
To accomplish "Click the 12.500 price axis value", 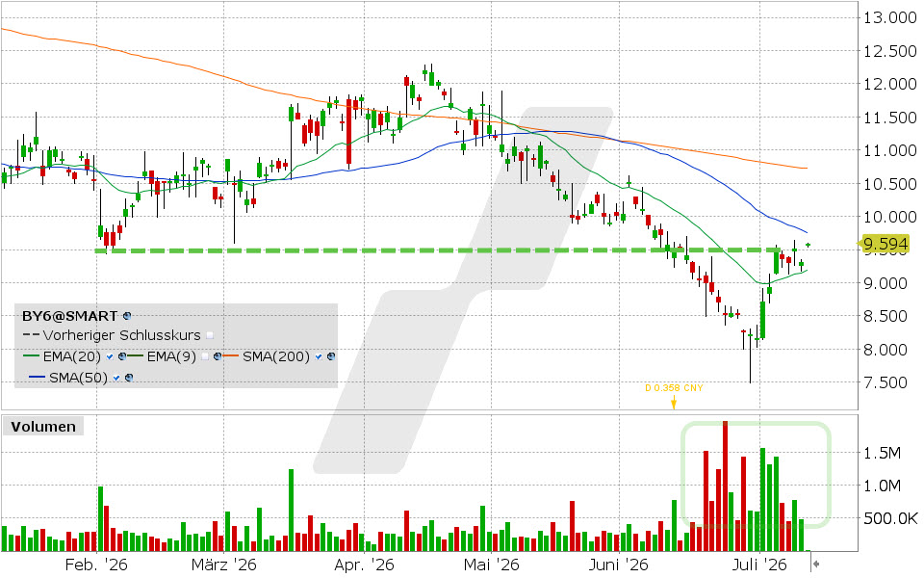I will click(889, 51).
